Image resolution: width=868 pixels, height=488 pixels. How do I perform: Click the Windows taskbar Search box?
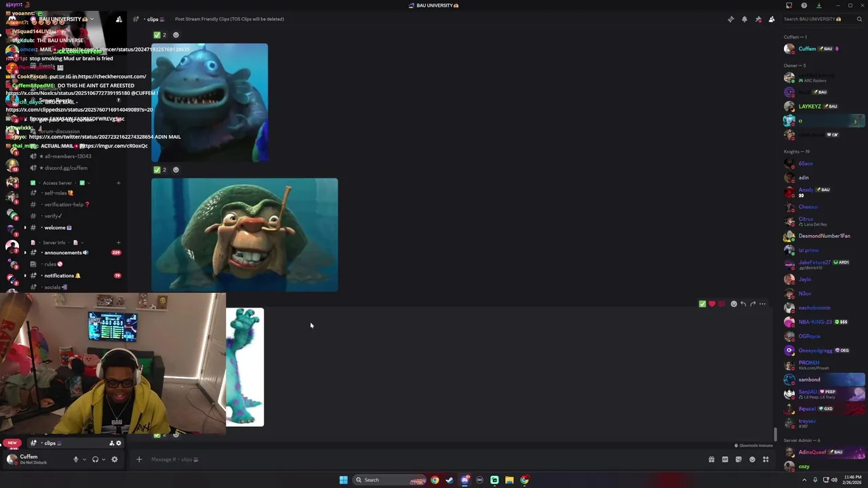[x=390, y=480]
